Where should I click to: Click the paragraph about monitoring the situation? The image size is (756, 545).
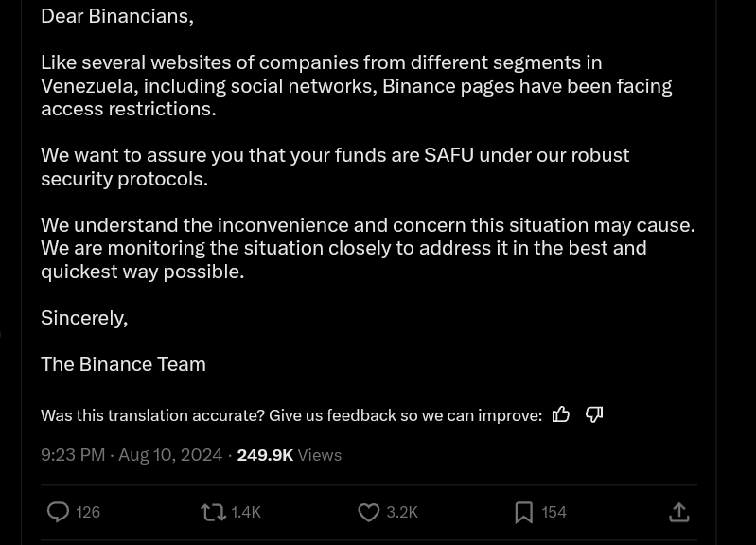(x=367, y=248)
